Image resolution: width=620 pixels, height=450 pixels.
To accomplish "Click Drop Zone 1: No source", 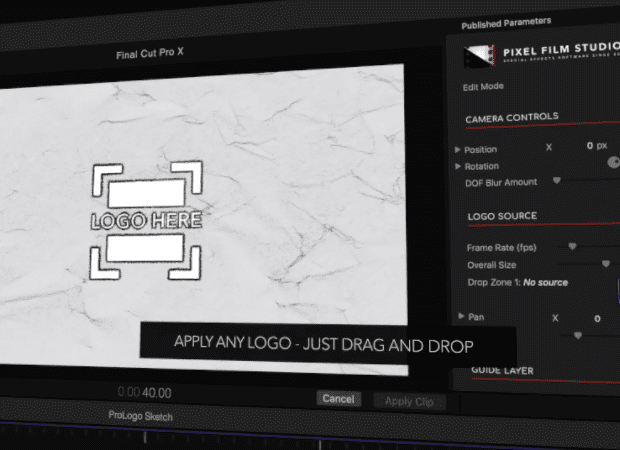I will pyautogui.click(x=518, y=282).
